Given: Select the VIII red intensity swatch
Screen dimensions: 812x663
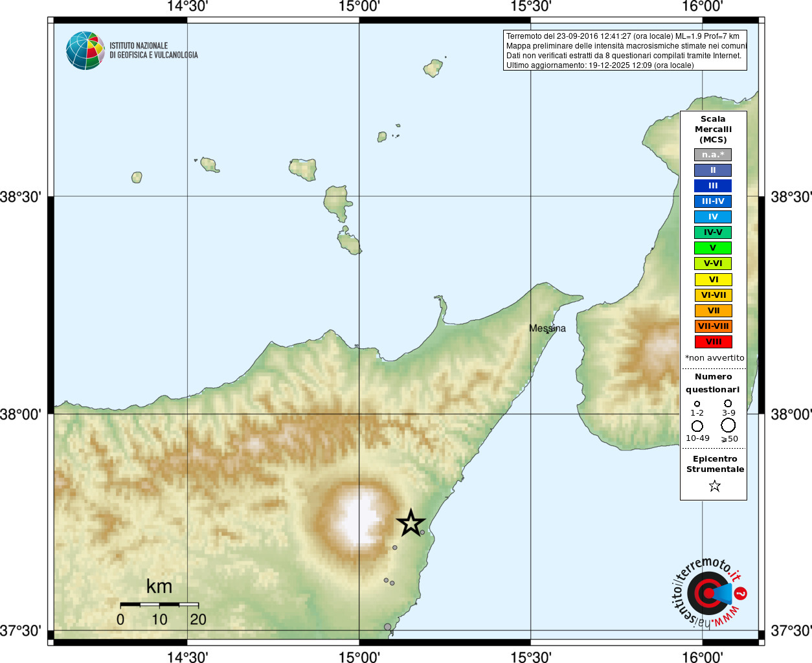Looking at the screenshot, I should coord(713,342).
